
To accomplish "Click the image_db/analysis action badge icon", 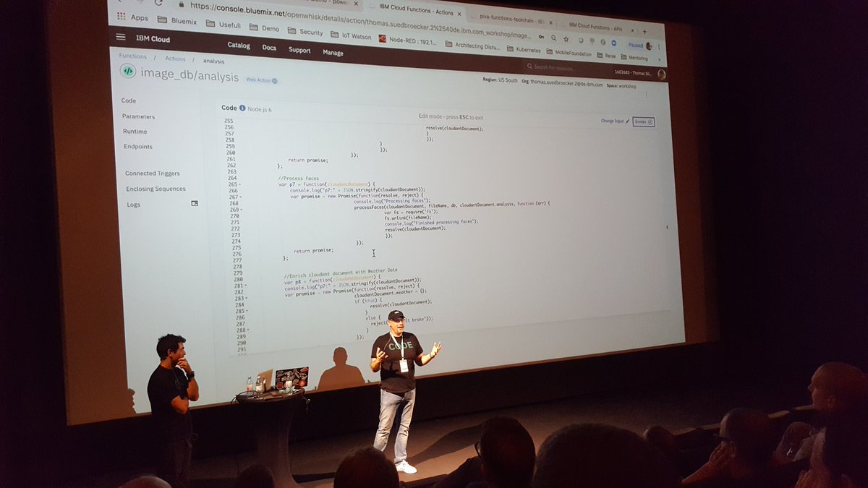I will pyautogui.click(x=129, y=71).
